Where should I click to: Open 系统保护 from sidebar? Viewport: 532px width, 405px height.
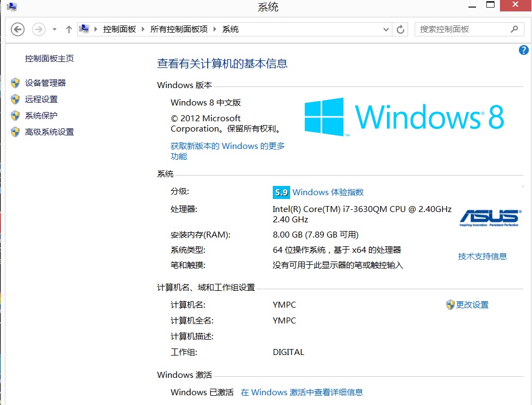point(41,115)
